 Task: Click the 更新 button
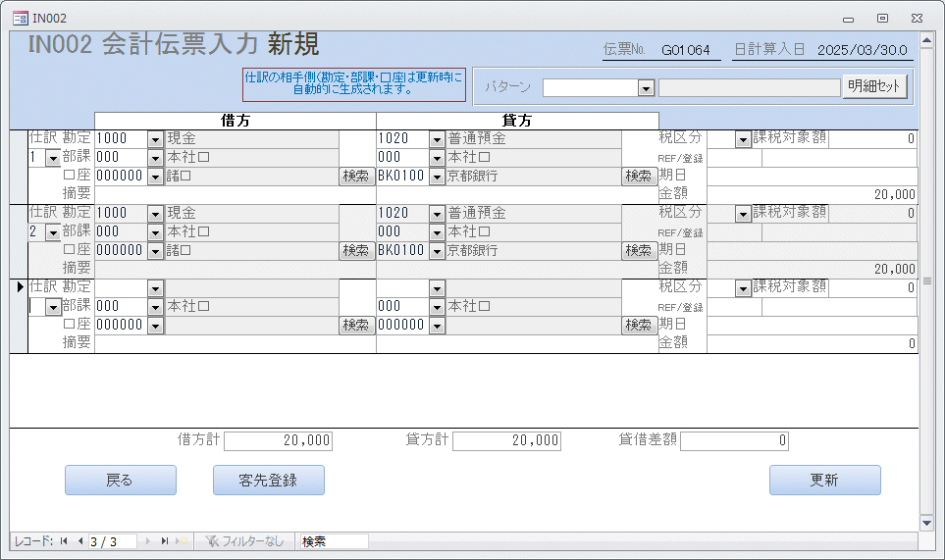click(824, 481)
